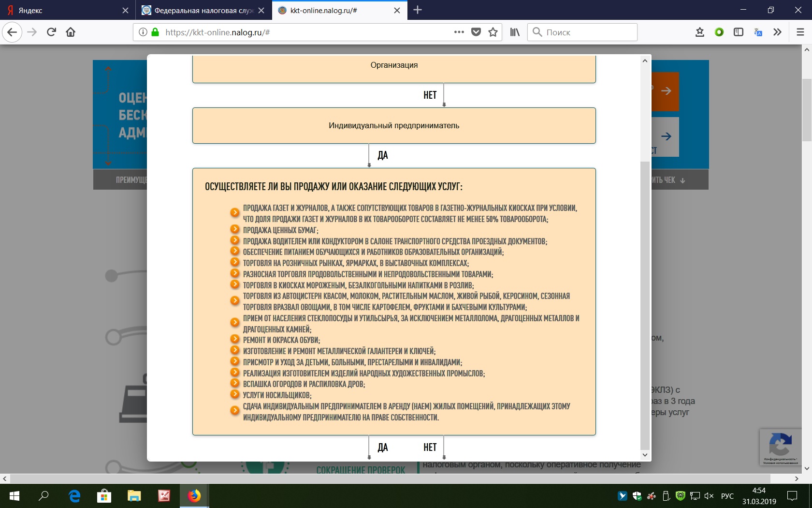This screenshot has width=812, height=508.
Task: Click the browser Back arrow button
Action: [12, 32]
